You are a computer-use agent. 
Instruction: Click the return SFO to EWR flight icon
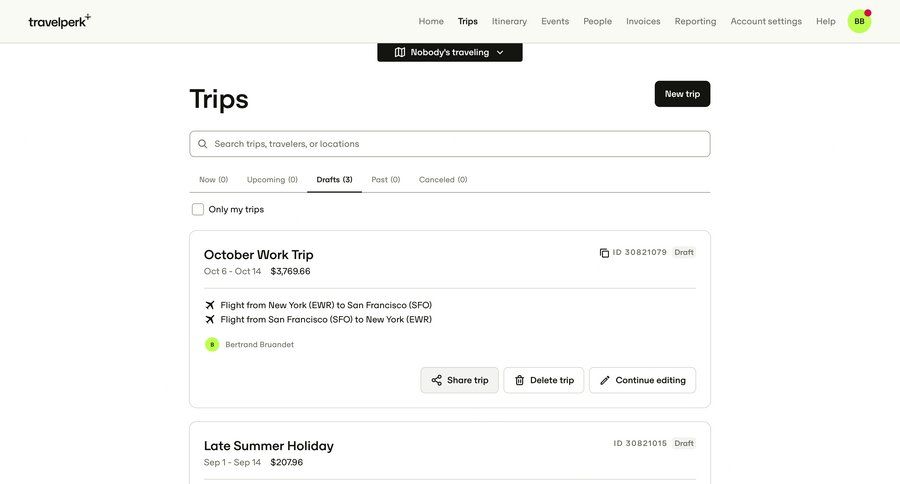210,320
